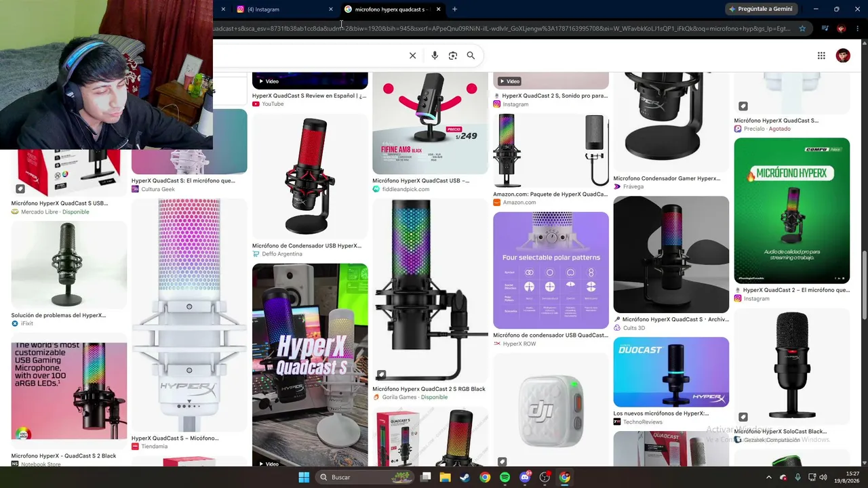Open the red HyperX QuadCast mic image
This screenshot has height=488, width=868.
pyautogui.click(x=310, y=177)
